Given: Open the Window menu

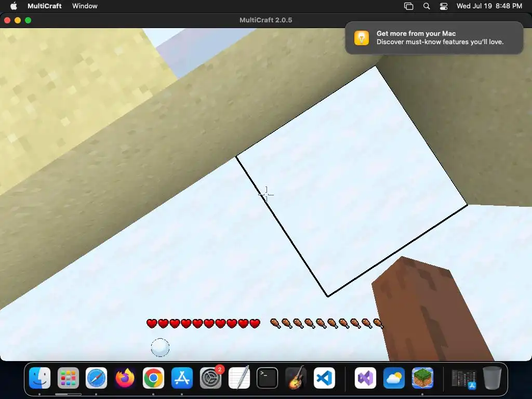Looking at the screenshot, I should tap(85, 6).
